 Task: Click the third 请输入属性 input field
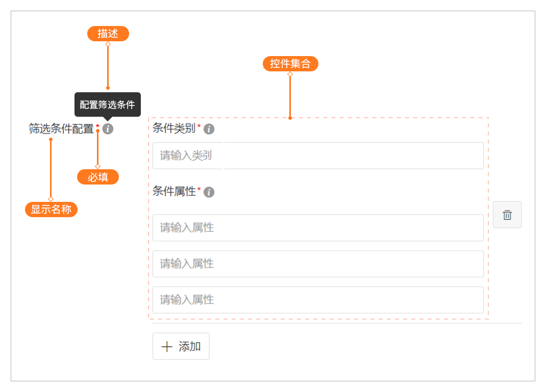click(317, 300)
